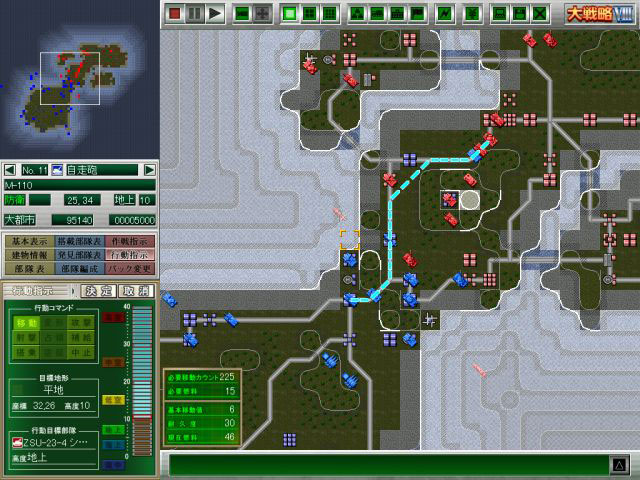Click the red stop button in toolbar
Viewport: 640px width, 480px height.
pyautogui.click(x=175, y=14)
